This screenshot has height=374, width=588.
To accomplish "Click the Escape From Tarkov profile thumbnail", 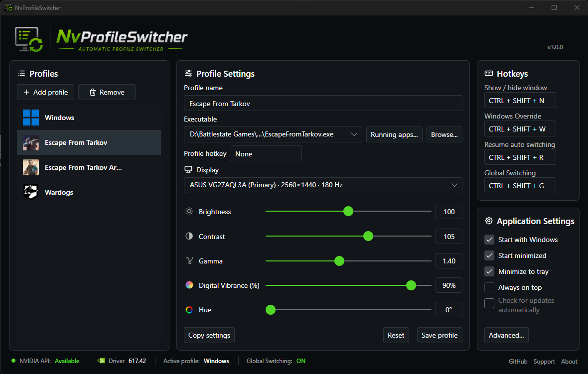I will pos(31,142).
